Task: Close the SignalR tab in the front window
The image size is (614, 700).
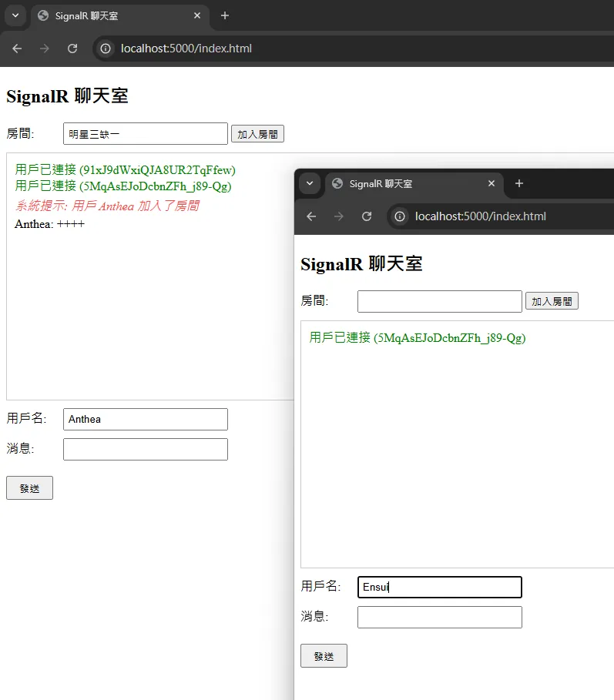Action: (x=492, y=183)
